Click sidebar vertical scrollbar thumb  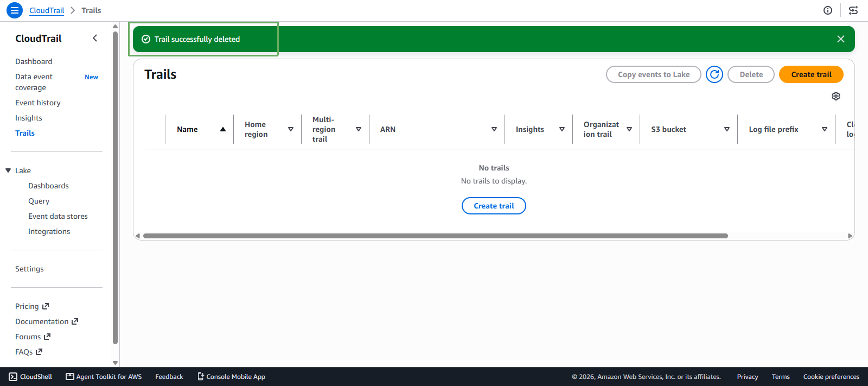point(115,187)
